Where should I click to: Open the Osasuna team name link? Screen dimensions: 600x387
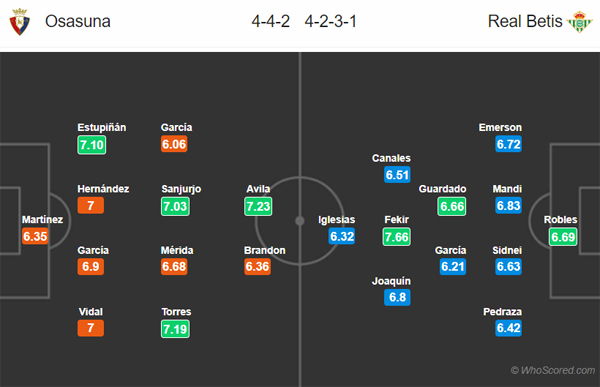point(78,21)
